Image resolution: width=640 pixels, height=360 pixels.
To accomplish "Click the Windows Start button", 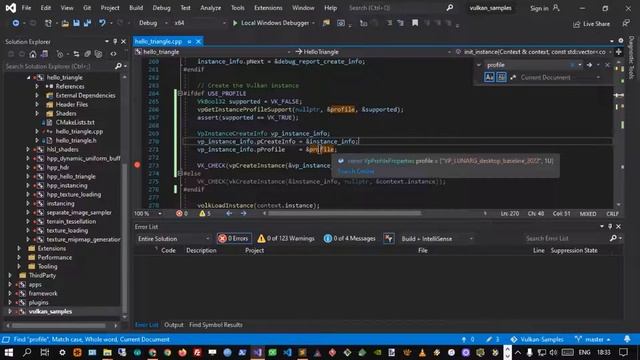I will (x=9, y=352).
